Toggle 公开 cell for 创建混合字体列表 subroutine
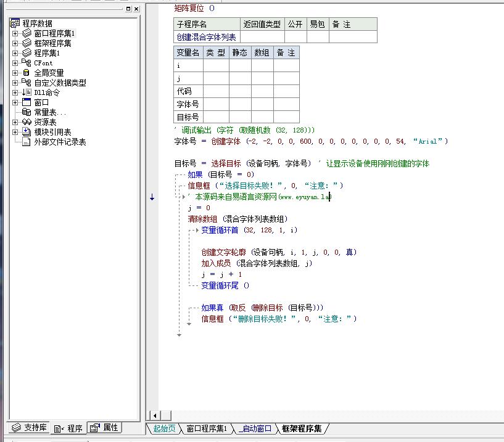The image size is (504, 442). (x=295, y=37)
